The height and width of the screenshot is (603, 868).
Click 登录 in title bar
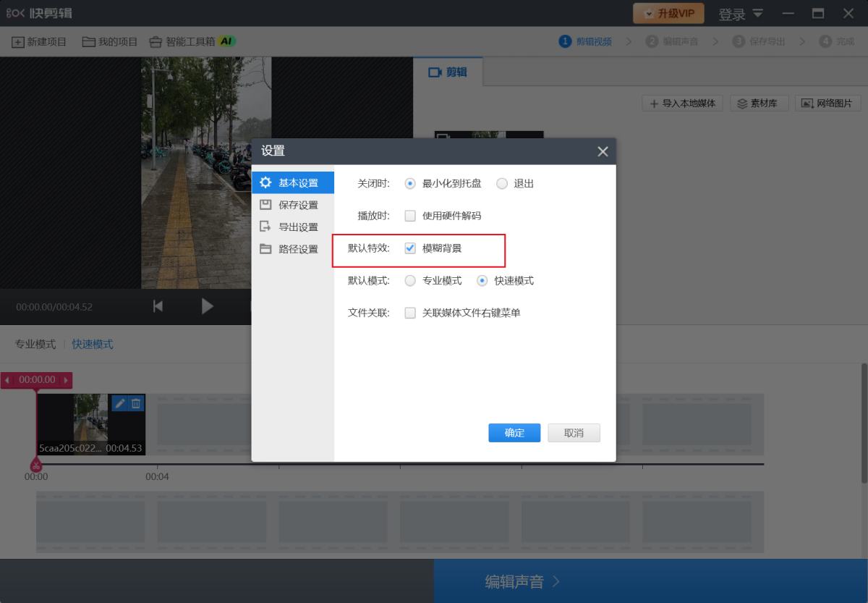tap(731, 14)
